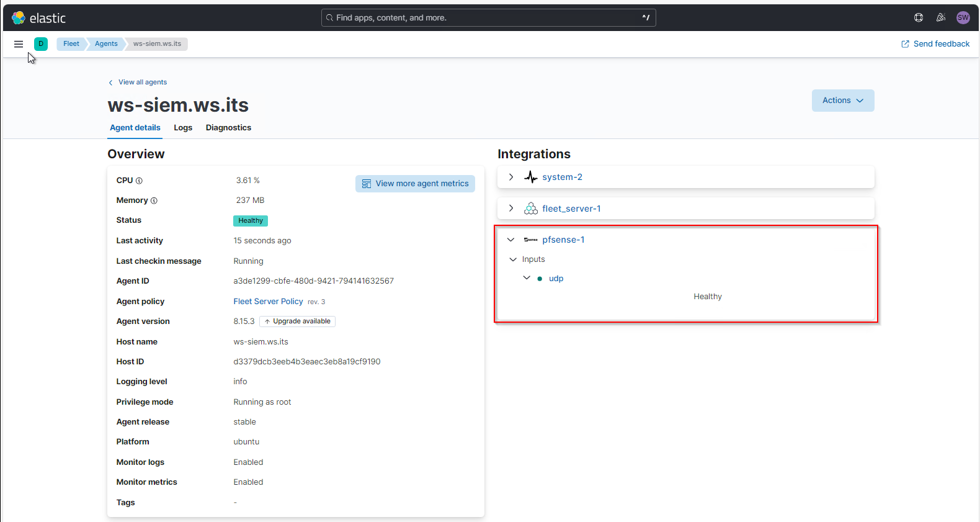Click the logging level value info

(240, 382)
